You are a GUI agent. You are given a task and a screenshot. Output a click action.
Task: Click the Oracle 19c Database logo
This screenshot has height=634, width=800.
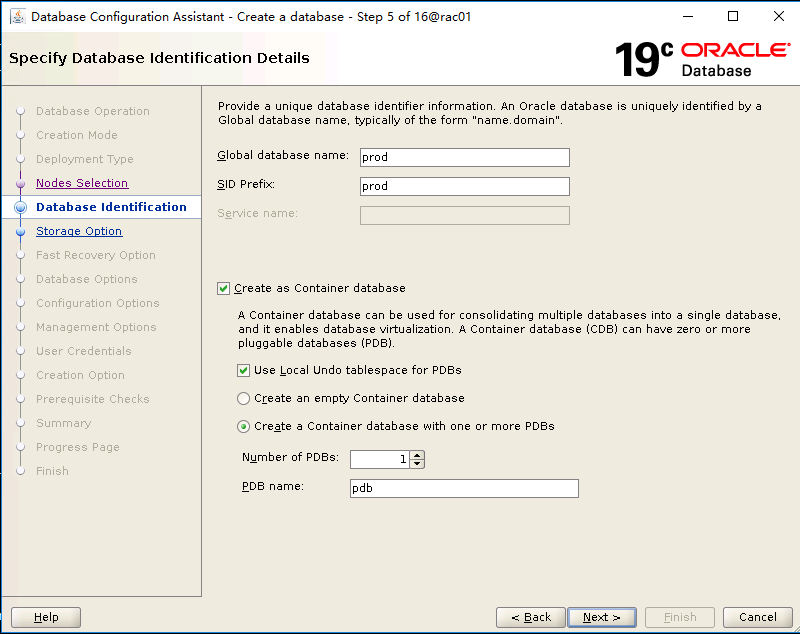click(x=703, y=59)
